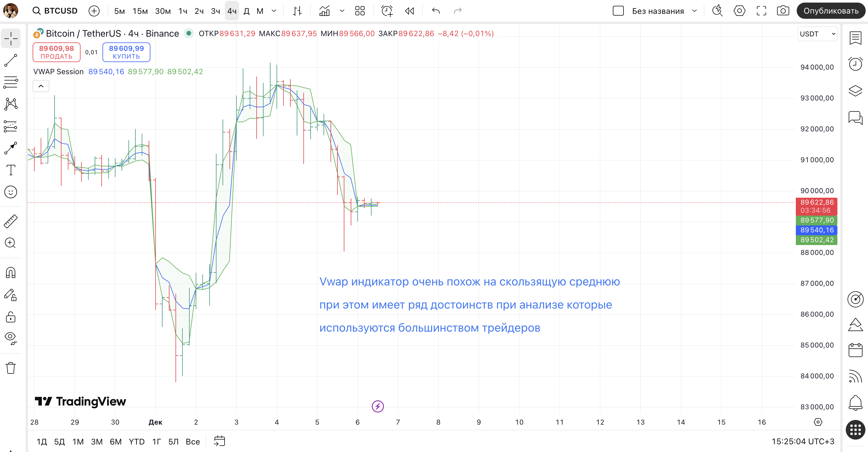Screen dimensions: 868x452
Task: Remove drawings using the trash icon
Action: (10, 368)
